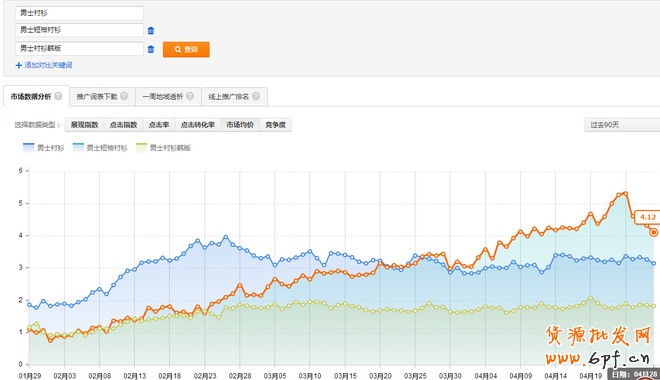660x380 pixels.
Task: Toggle 男士衬衫 blue legend series
Action: tap(43, 147)
